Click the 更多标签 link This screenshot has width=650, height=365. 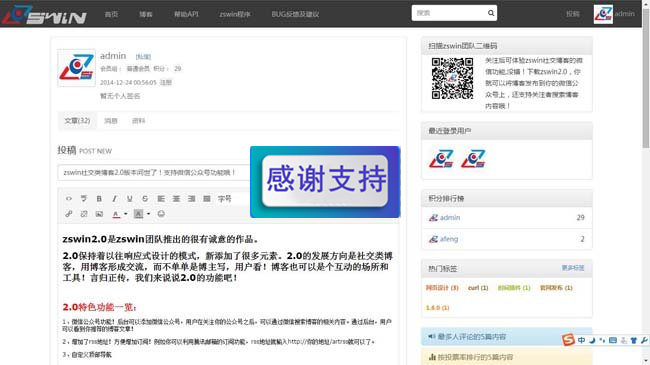573,268
